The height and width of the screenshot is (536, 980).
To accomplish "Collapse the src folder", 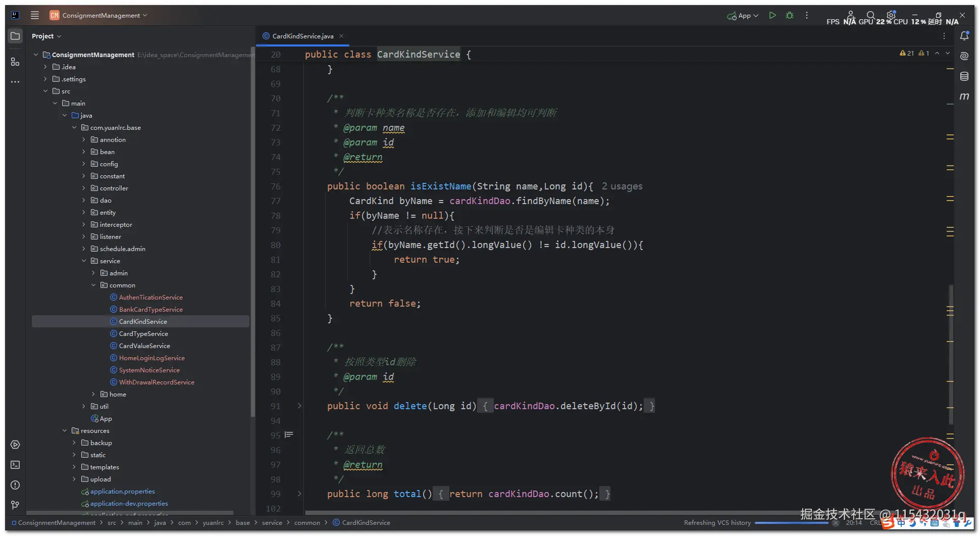I will [x=45, y=91].
